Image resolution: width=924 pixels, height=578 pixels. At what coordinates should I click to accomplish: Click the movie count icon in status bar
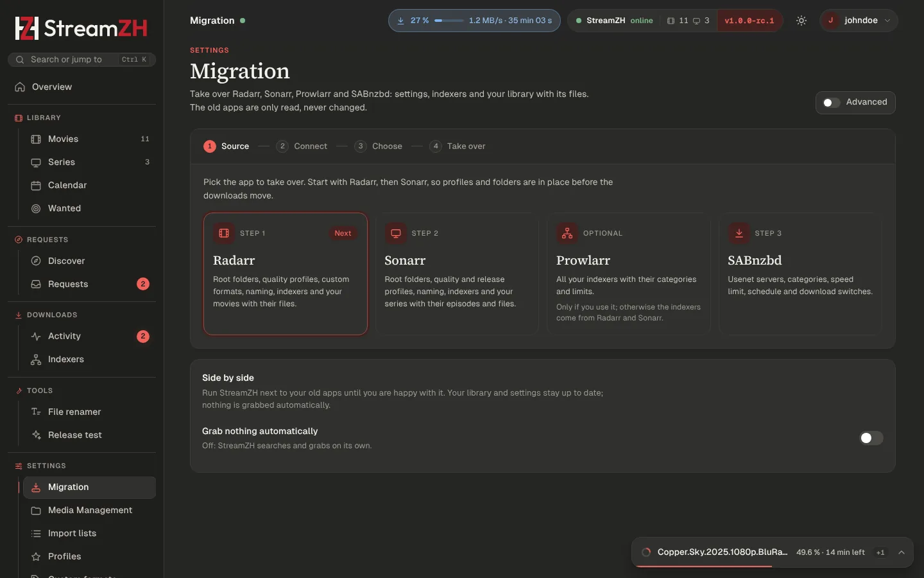tap(671, 21)
